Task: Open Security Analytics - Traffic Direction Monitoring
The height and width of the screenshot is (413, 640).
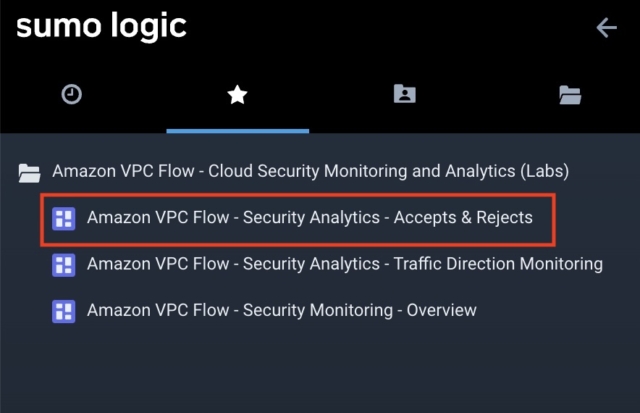Action: pyautogui.click(x=345, y=264)
